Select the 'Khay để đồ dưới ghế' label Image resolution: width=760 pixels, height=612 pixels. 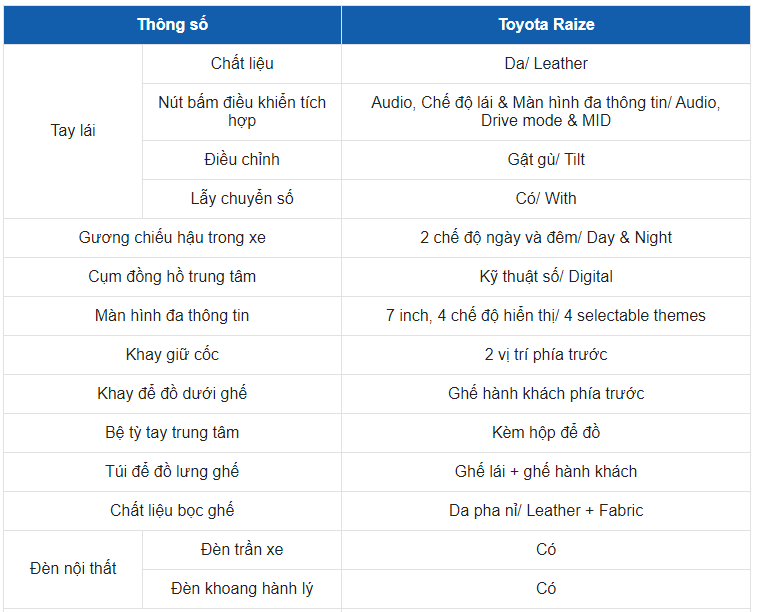(172, 394)
